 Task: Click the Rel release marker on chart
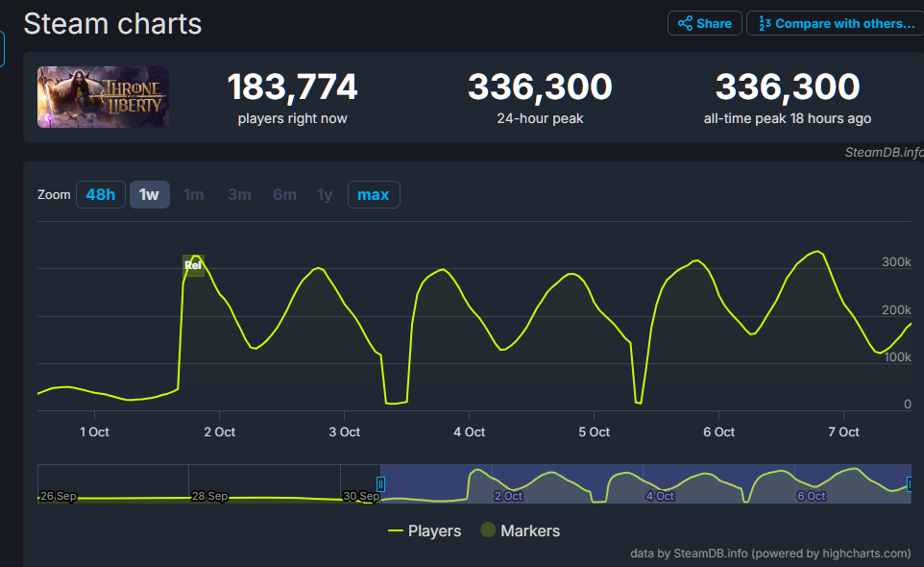point(193,265)
